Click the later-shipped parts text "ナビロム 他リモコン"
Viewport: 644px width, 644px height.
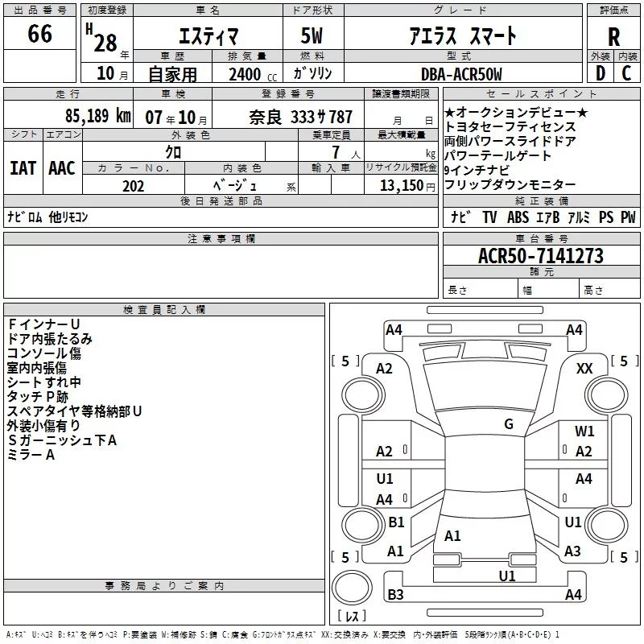47,217
